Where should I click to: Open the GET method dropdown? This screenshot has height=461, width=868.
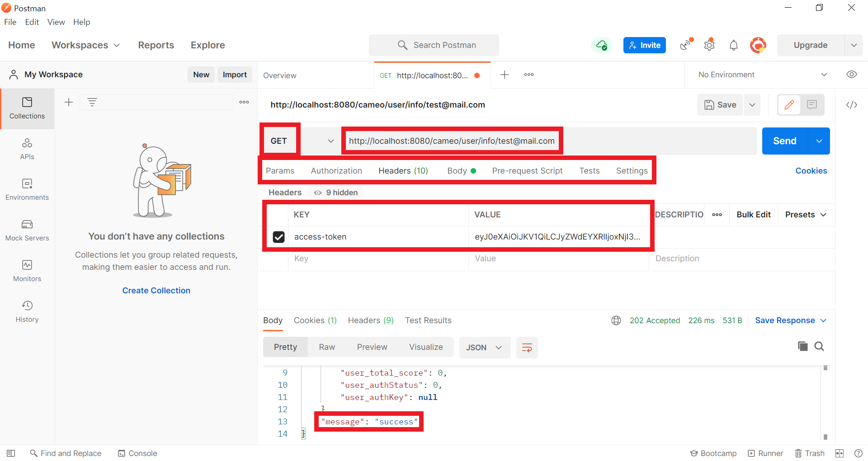[x=331, y=141]
